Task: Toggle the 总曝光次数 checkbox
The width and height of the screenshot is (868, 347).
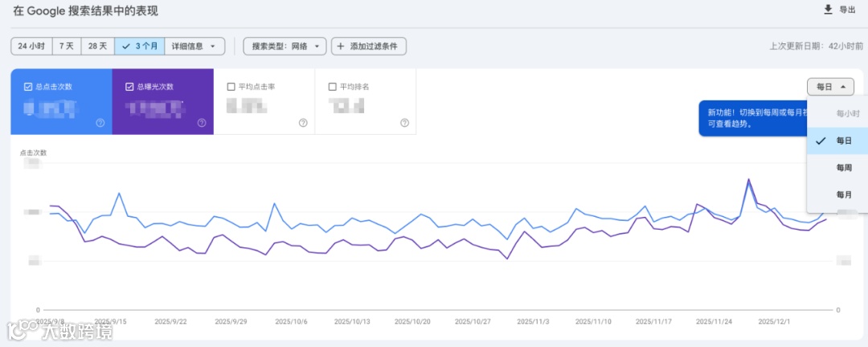Action: tap(129, 86)
